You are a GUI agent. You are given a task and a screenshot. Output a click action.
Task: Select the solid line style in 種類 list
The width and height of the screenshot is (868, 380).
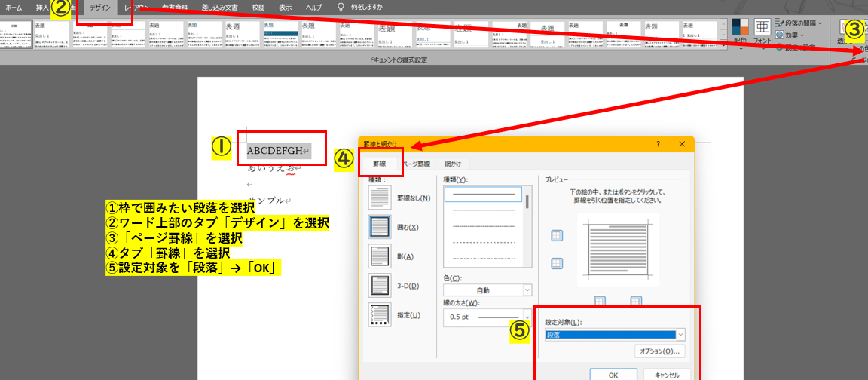coord(483,195)
